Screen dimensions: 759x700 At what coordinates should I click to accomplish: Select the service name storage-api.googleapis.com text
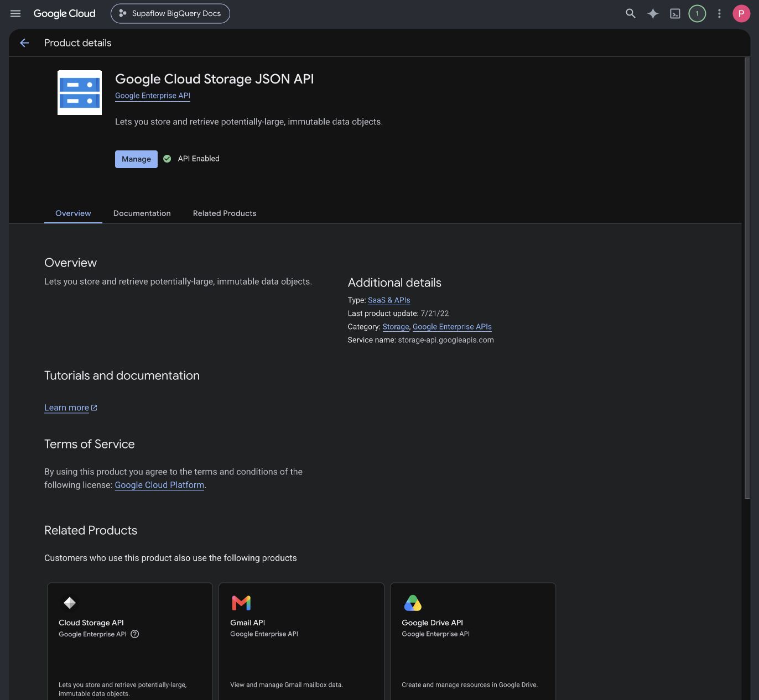coord(446,340)
